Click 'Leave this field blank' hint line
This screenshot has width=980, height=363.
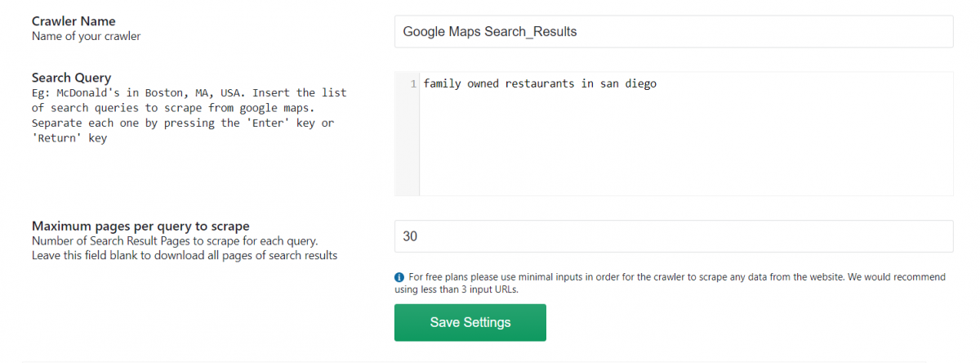tap(184, 255)
